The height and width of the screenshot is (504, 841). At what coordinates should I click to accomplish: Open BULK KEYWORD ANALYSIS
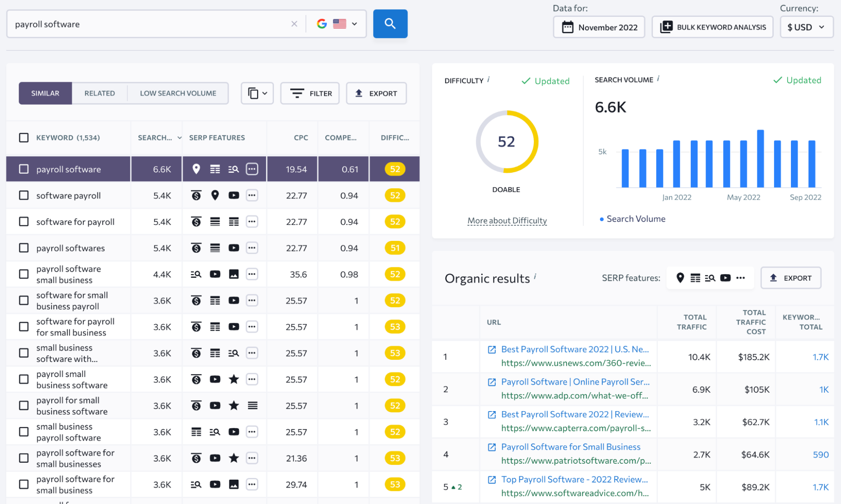(712, 27)
